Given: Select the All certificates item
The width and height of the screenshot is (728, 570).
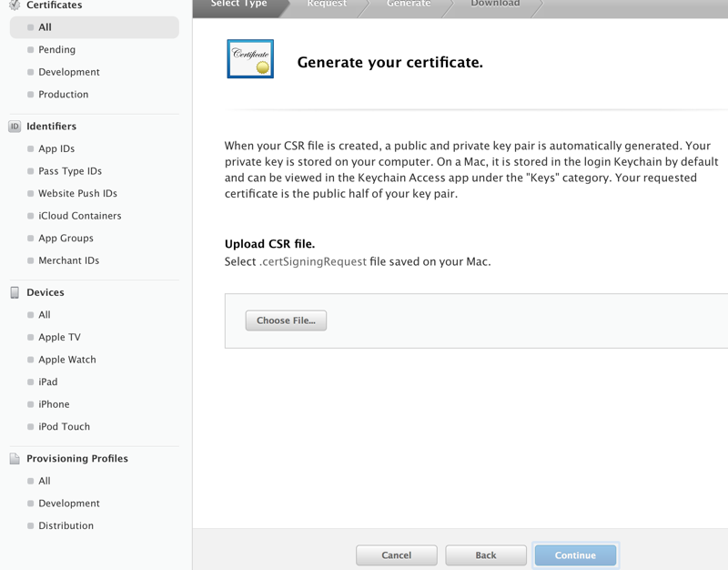Looking at the screenshot, I should point(45,27).
